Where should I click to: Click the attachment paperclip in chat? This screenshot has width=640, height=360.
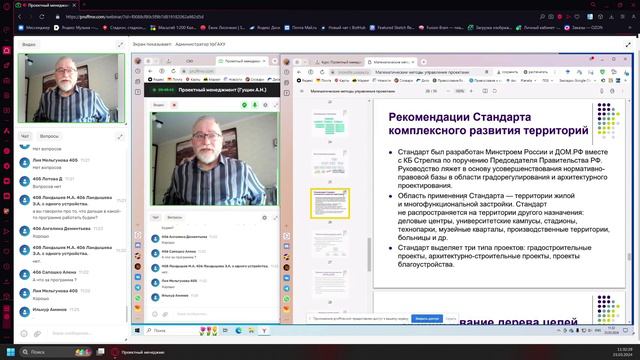pyautogui.click(x=37, y=333)
